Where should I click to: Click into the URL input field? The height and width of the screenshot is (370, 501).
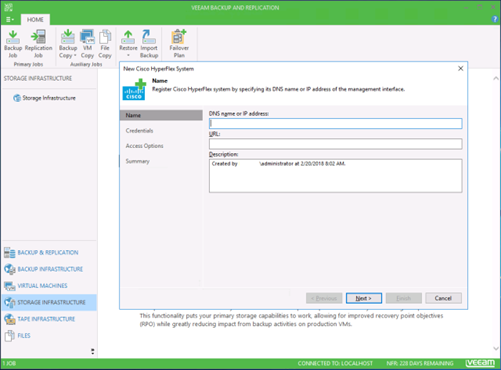[x=335, y=144]
